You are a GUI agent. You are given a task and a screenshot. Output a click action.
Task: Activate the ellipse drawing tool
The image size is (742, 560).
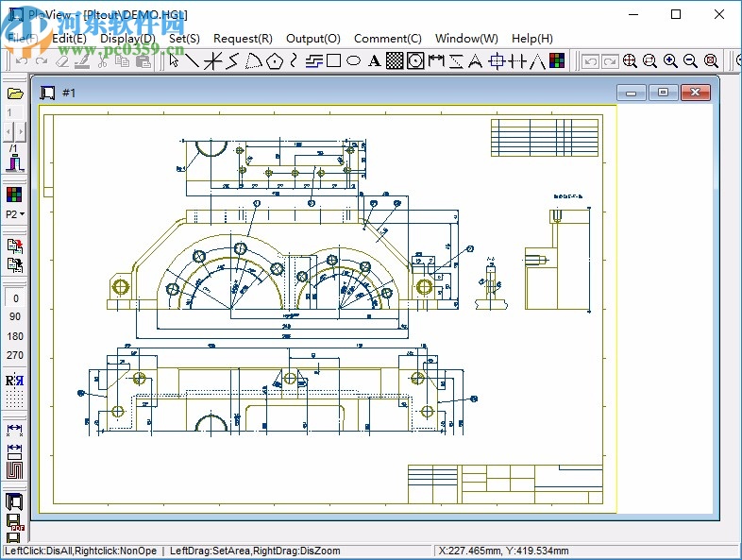pos(353,61)
